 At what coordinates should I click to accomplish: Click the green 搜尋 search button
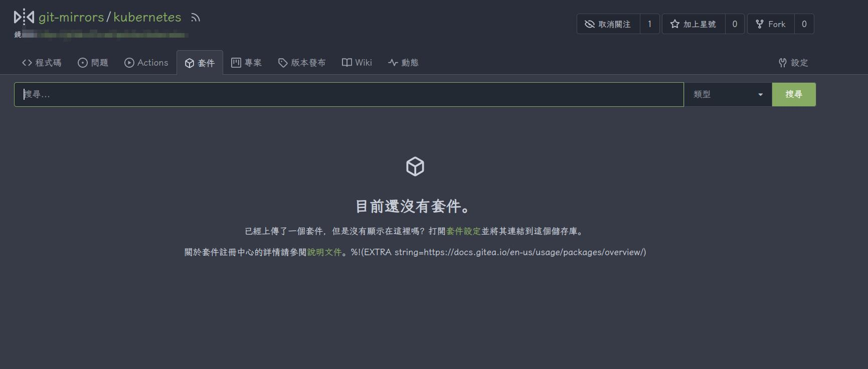coord(794,94)
